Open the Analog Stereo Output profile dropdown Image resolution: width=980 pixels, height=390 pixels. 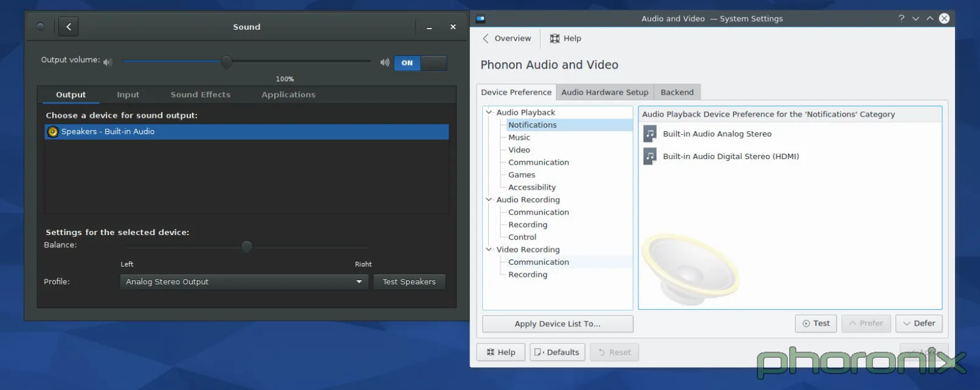(x=244, y=282)
